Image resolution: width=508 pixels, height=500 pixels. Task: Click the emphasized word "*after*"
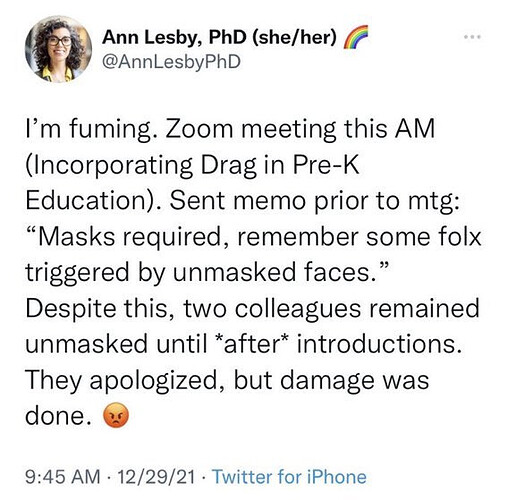click(x=253, y=344)
